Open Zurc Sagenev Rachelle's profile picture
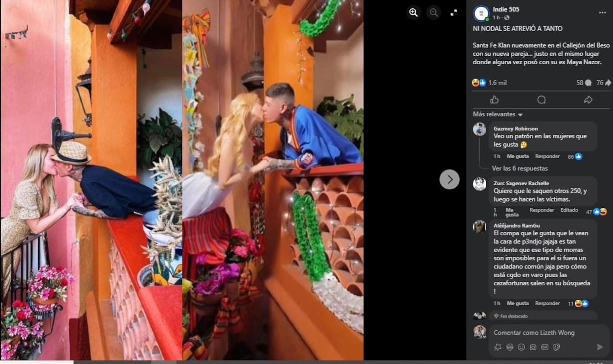The image size is (613, 364). (x=480, y=184)
